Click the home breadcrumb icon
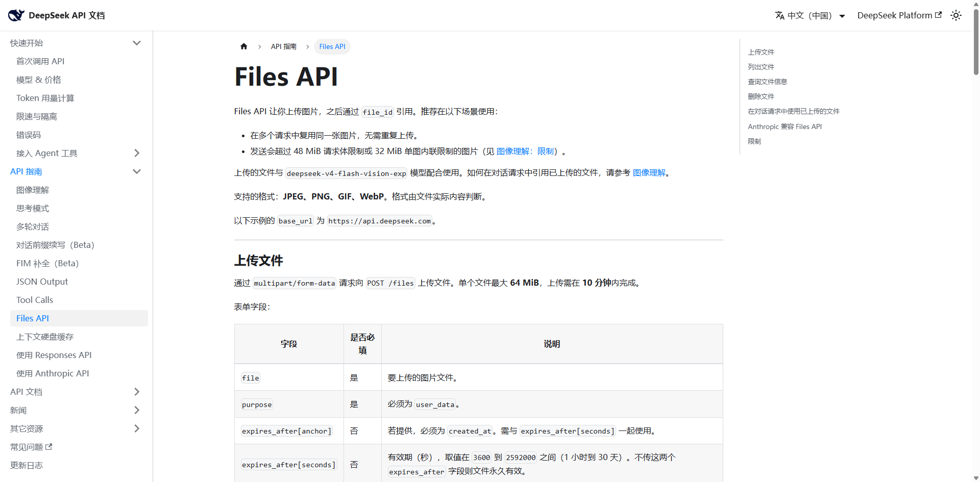 [x=244, y=46]
